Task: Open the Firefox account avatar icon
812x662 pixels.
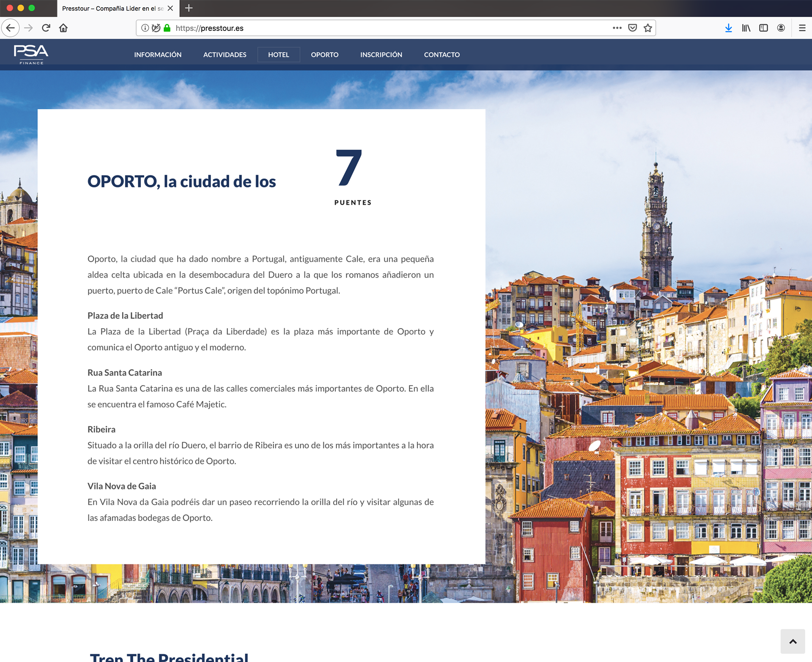Action: point(781,28)
